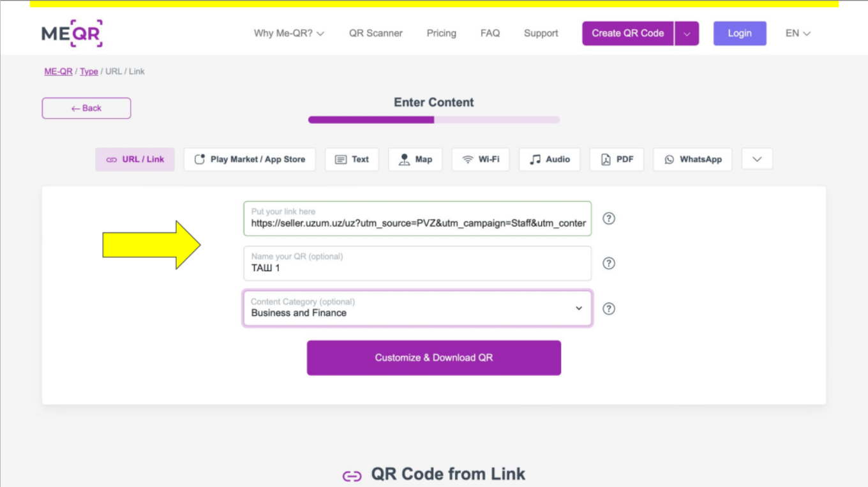Select the Map QR type
The height and width of the screenshot is (487, 868).
[x=415, y=160]
